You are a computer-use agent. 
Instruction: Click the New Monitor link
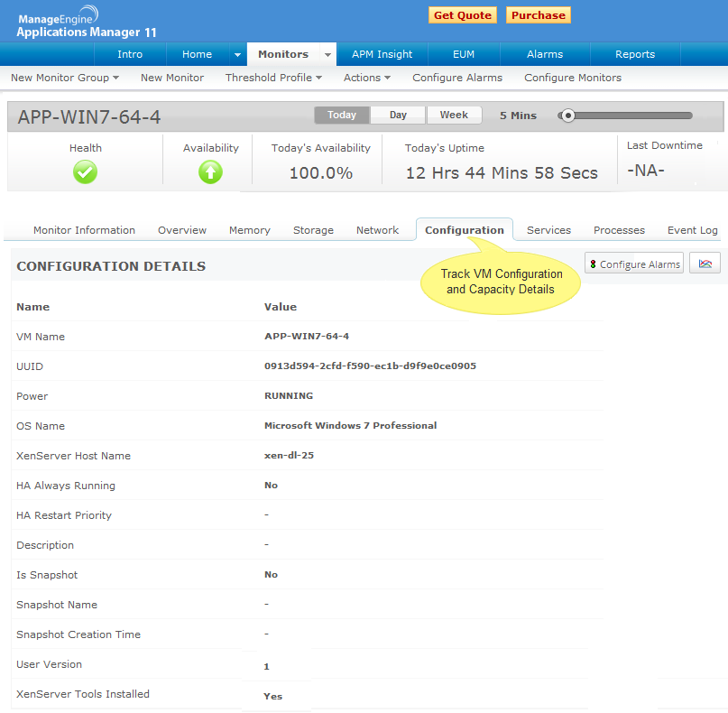pyautogui.click(x=172, y=78)
